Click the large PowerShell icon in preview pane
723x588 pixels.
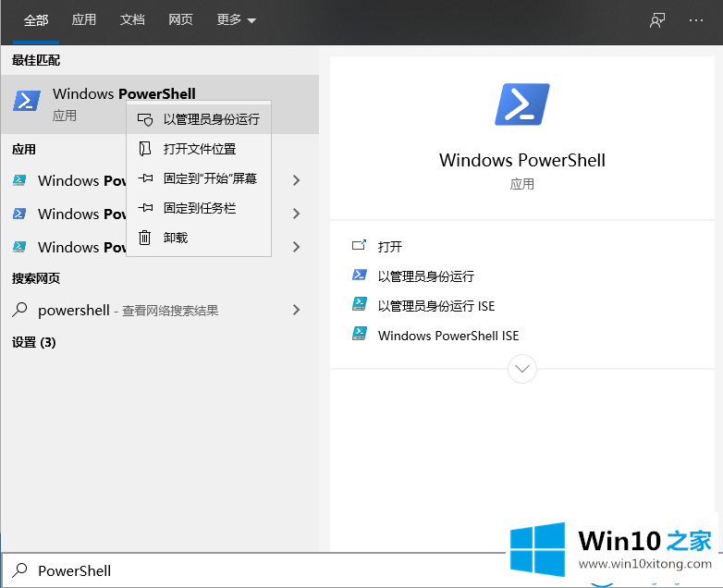(x=522, y=104)
